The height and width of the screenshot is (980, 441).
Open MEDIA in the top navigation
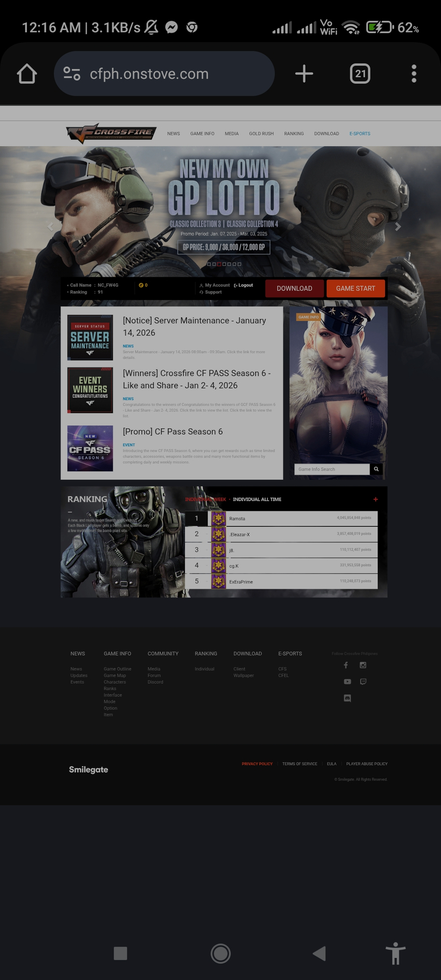(231, 134)
